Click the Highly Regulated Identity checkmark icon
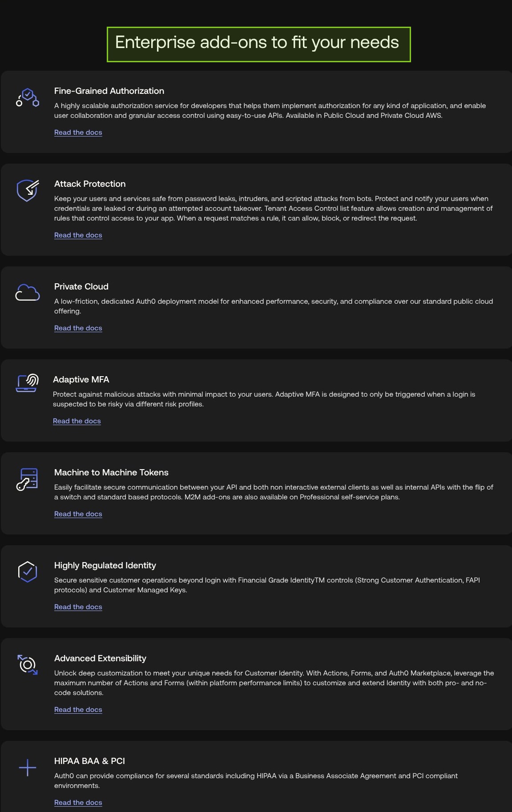512x812 pixels. (x=28, y=571)
